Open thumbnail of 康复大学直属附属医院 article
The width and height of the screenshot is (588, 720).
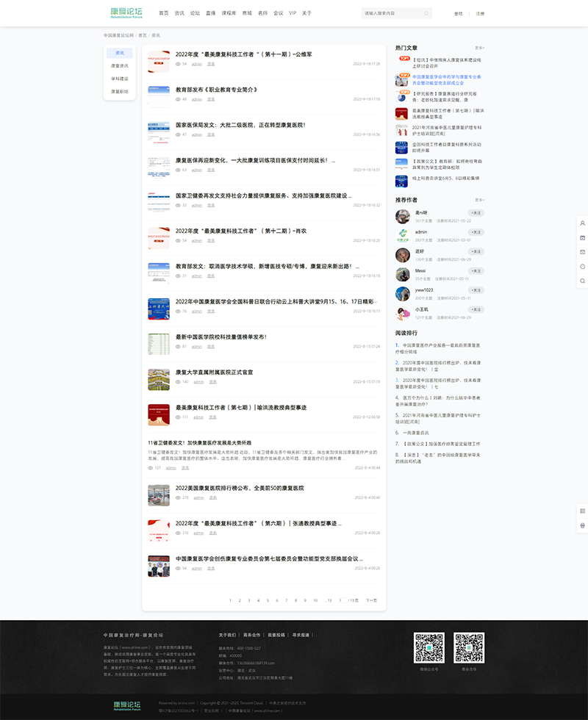[x=159, y=379]
